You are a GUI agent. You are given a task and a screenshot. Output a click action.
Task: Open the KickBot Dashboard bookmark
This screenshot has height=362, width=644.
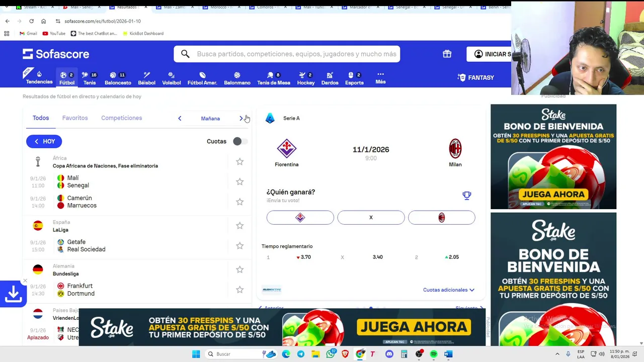[x=142, y=33]
